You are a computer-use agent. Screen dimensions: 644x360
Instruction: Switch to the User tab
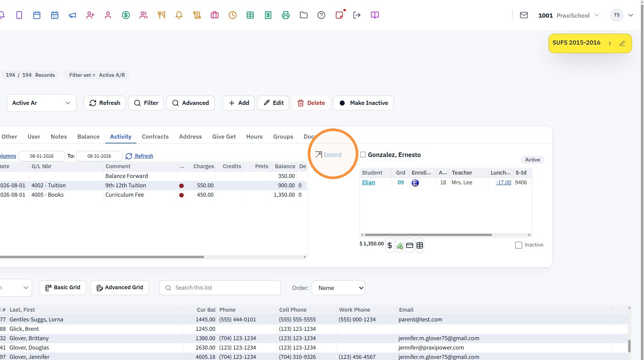[x=34, y=137]
